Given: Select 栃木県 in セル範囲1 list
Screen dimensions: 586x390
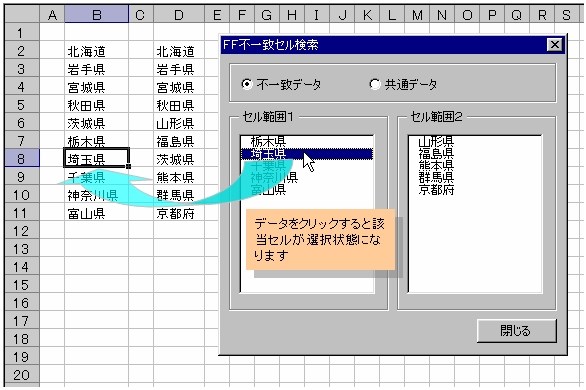Looking at the screenshot, I should 268,142.
